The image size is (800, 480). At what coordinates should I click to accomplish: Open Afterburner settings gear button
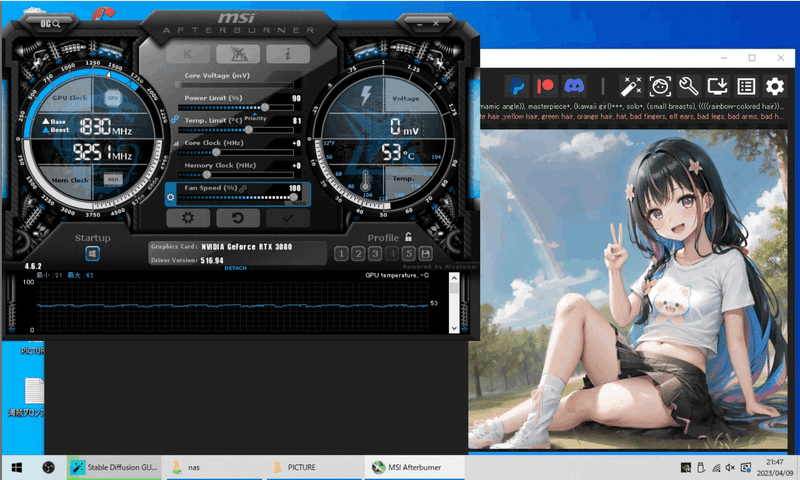(x=188, y=218)
